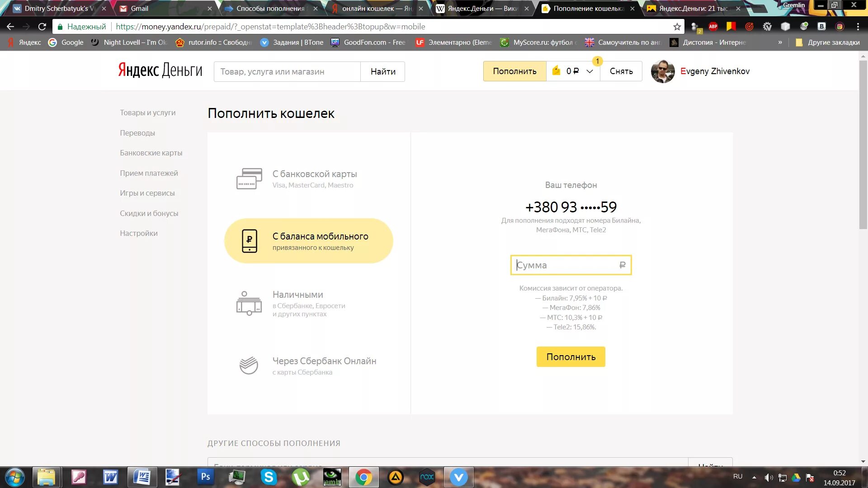
Task: Open Skype from the taskbar
Action: pyautogui.click(x=269, y=477)
